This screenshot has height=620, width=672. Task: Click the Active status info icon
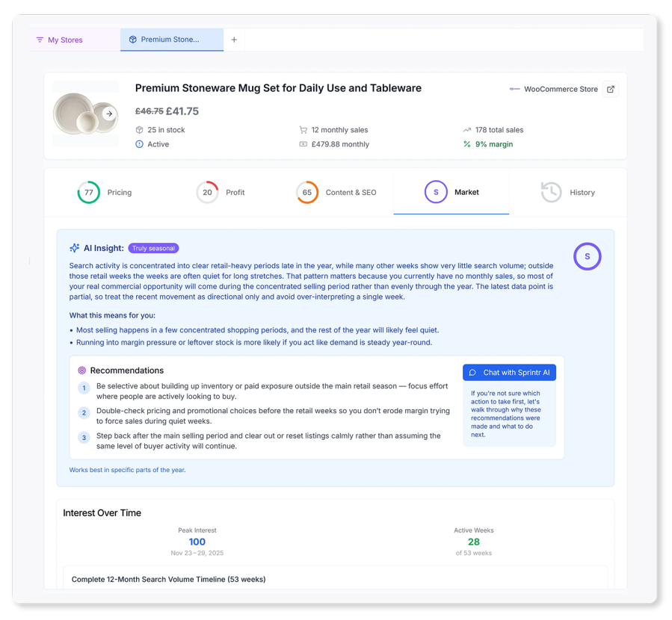[139, 144]
